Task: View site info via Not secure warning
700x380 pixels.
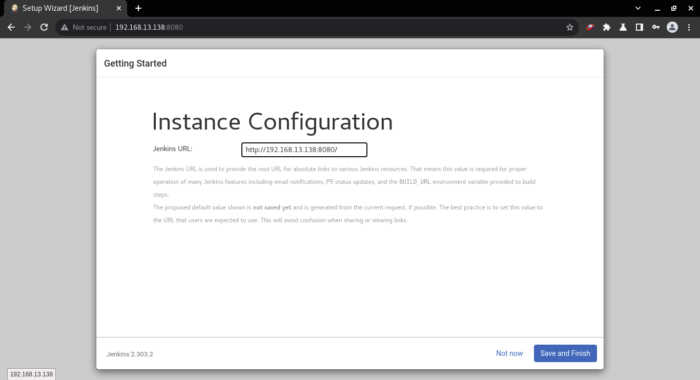Action: click(x=84, y=27)
